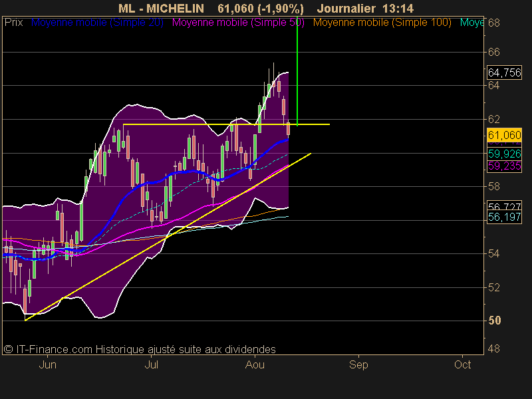Click the 'Oct' label on time axis
The image size is (532, 399).
click(x=462, y=364)
